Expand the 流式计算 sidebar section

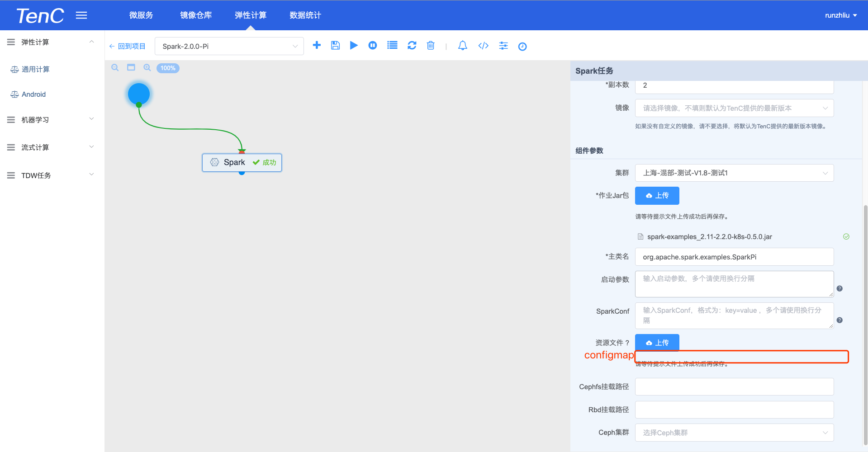50,147
